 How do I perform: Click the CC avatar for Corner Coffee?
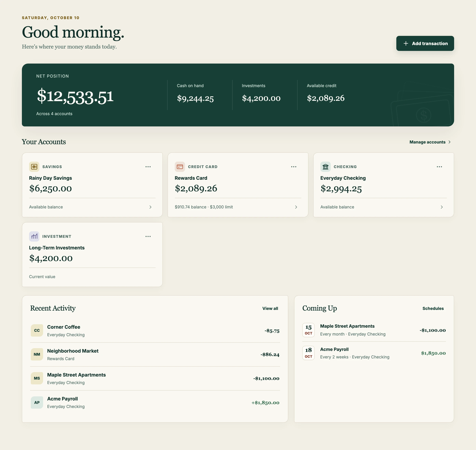(x=37, y=331)
